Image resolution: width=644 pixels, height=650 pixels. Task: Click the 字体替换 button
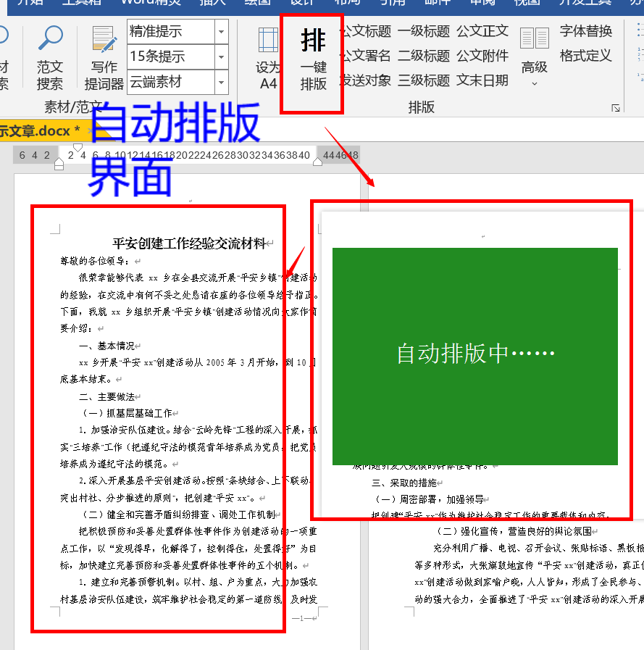click(x=585, y=31)
